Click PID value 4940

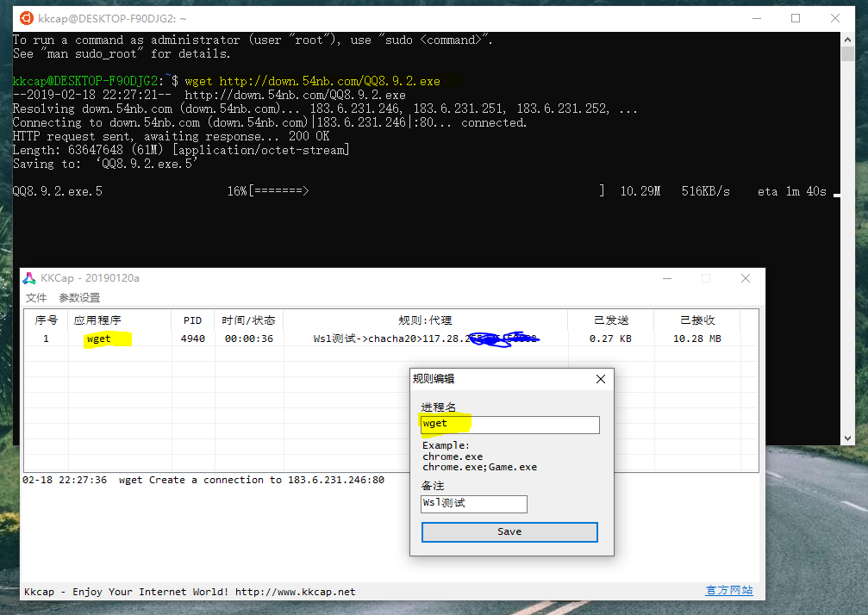point(192,339)
